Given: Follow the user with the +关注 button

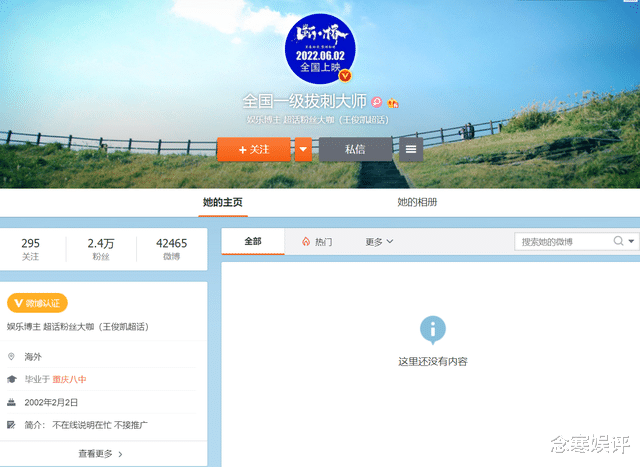Looking at the screenshot, I should pyautogui.click(x=254, y=149).
